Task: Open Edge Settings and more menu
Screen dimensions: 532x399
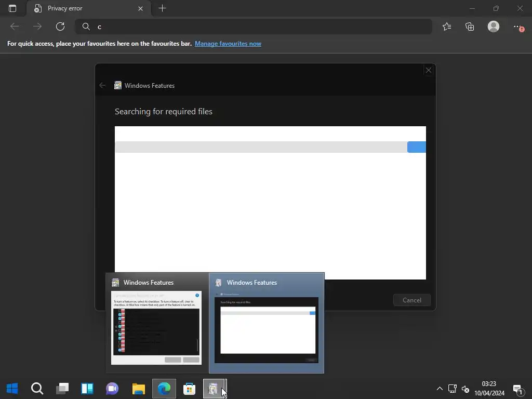Action: (x=518, y=26)
